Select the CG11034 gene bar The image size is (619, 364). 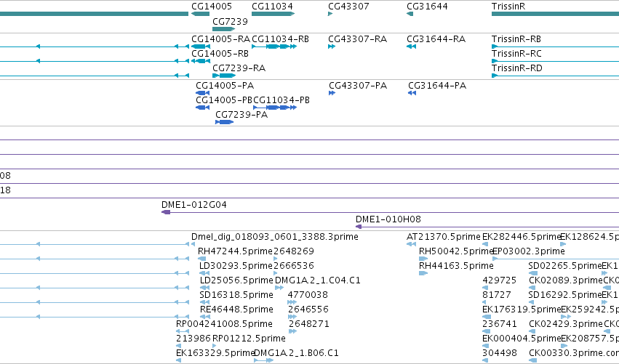[x=273, y=14]
